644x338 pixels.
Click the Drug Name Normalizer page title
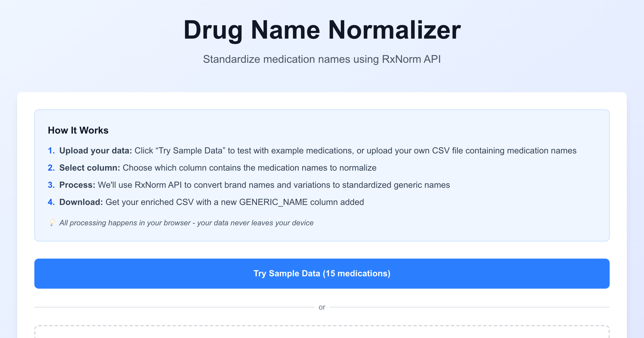pos(322,30)
